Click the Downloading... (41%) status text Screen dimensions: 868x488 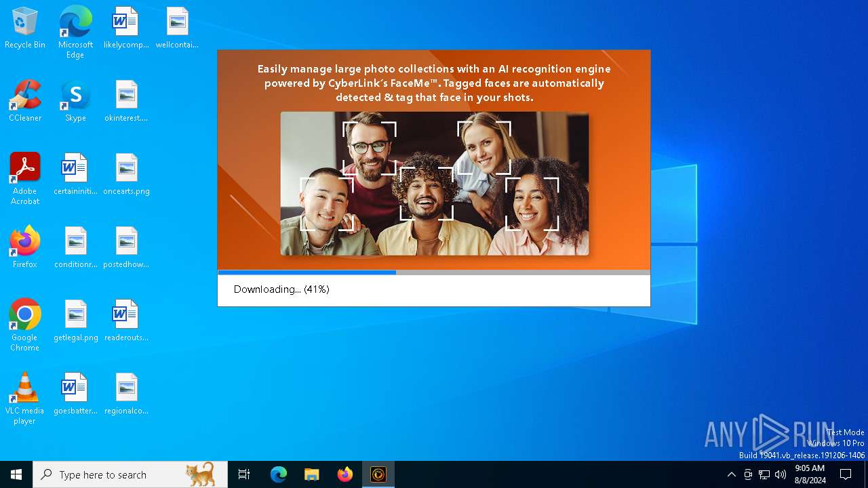click(x=281, y=289)
